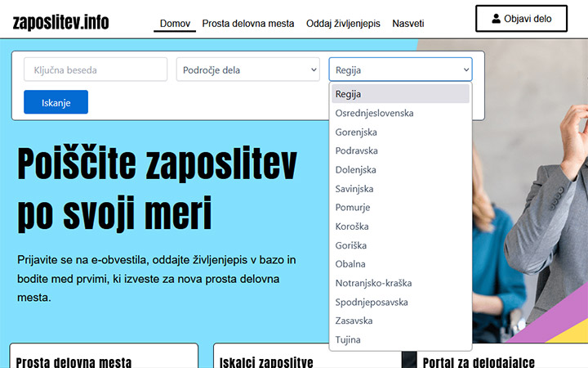Select Podravska in the region list
The image size is (588, 368).
(x=356, y=150)
